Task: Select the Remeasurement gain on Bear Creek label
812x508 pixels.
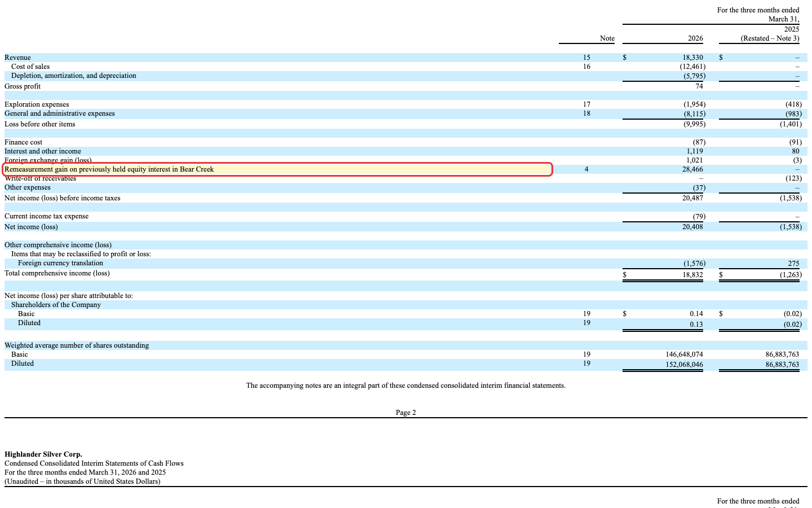Action: click(x=109, y=169)
